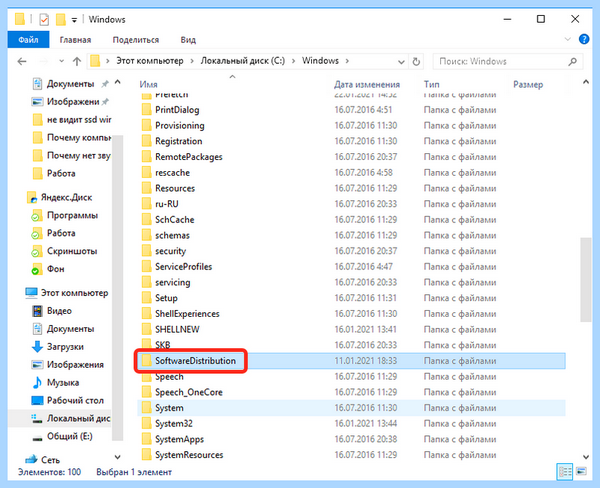Switch to the Главная ribbon tab
Screen dimensions: 600x488
click(x=75, y=40)
